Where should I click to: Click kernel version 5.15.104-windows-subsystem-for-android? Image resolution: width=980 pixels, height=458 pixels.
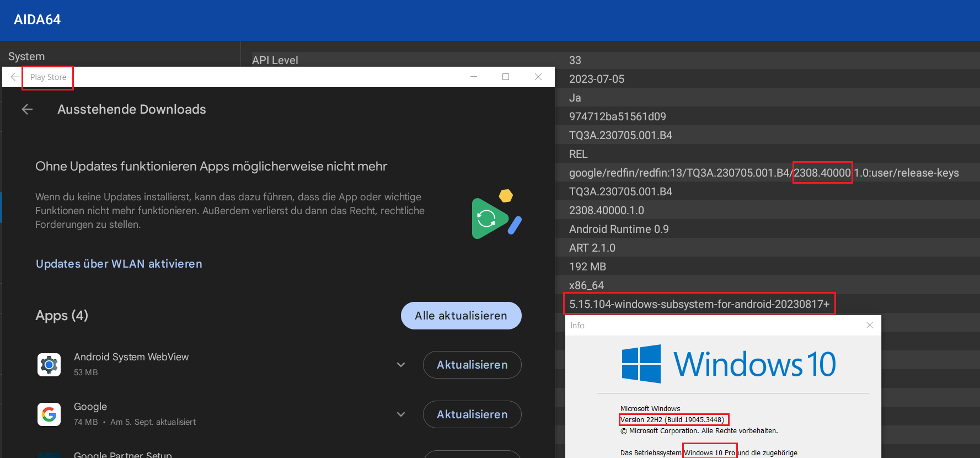(x=699, y=304)
